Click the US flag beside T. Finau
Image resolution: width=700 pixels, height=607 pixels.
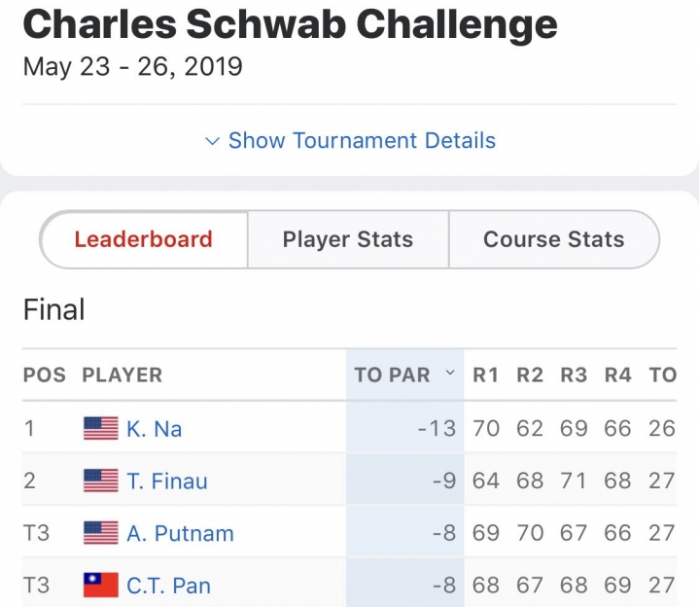101,481
